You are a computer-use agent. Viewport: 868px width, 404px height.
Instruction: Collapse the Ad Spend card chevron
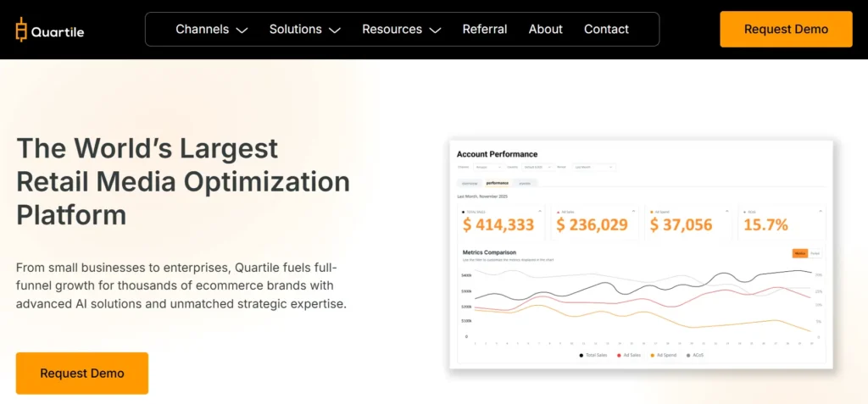coord(726,211)
